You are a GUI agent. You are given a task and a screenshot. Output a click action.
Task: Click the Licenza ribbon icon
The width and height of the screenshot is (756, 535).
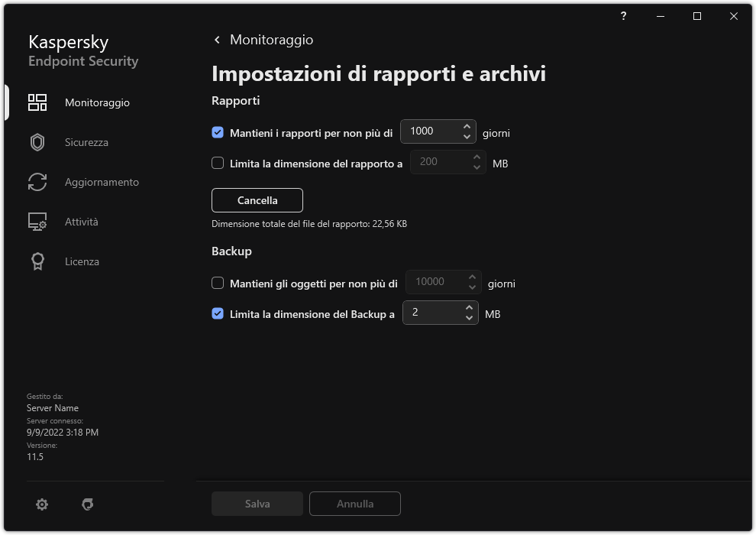tap(37, 261)
